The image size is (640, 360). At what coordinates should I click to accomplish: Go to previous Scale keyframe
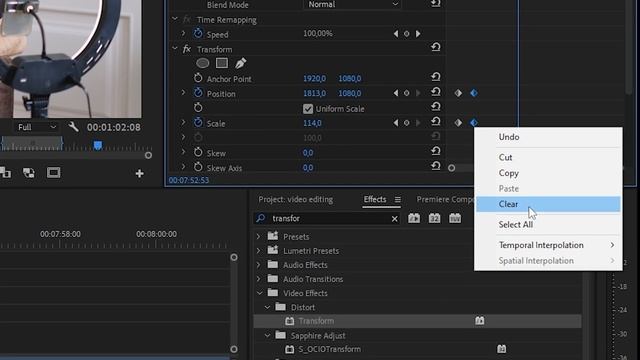(396, 123)
